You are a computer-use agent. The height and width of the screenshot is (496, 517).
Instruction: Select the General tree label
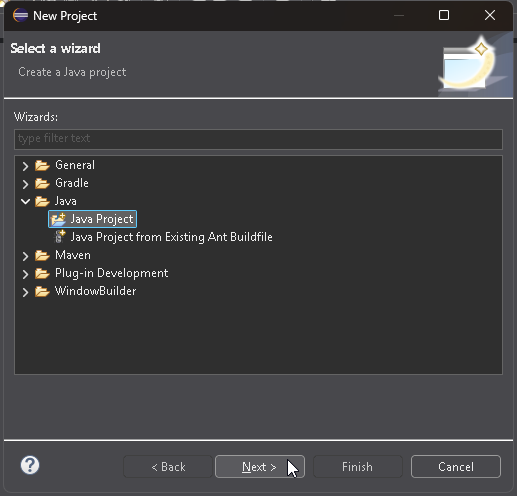[x=75, y=165]
